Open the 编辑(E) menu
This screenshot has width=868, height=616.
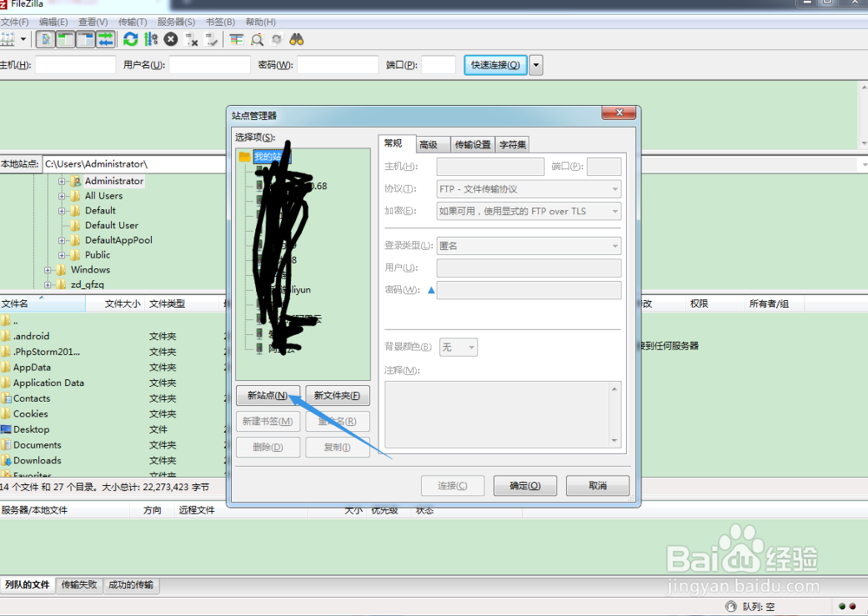(x=53, y=23)
